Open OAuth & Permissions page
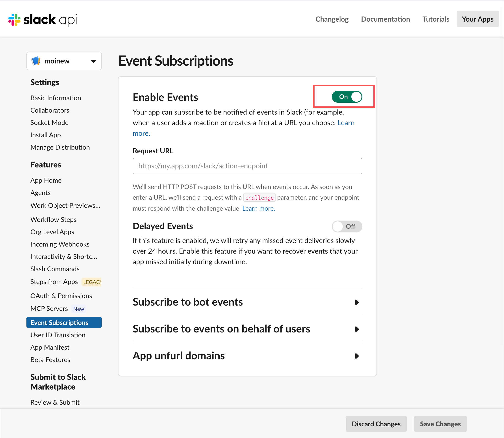This screenshot has height=438, width=504. (x=61, y=296)
